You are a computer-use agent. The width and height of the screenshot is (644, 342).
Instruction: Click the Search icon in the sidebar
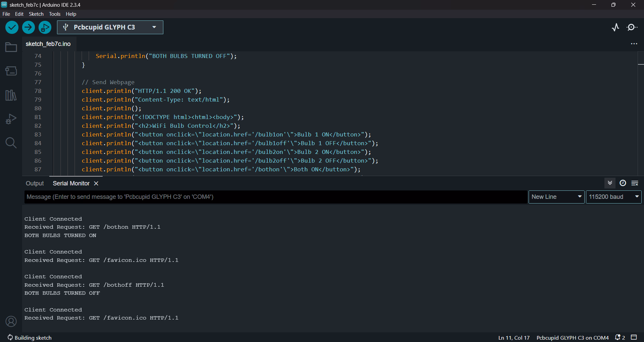click(x=11, y=143)
